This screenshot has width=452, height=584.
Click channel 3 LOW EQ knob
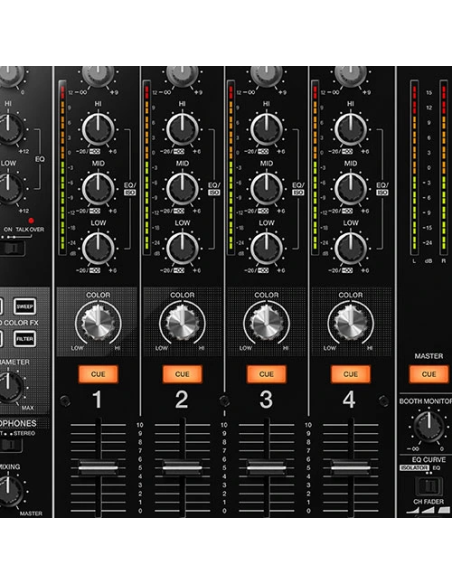(266, 248)
